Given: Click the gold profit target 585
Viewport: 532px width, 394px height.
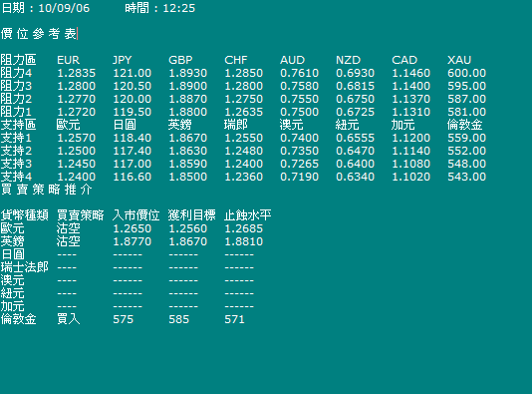Looking at the screenshot, I should (178, 319).
